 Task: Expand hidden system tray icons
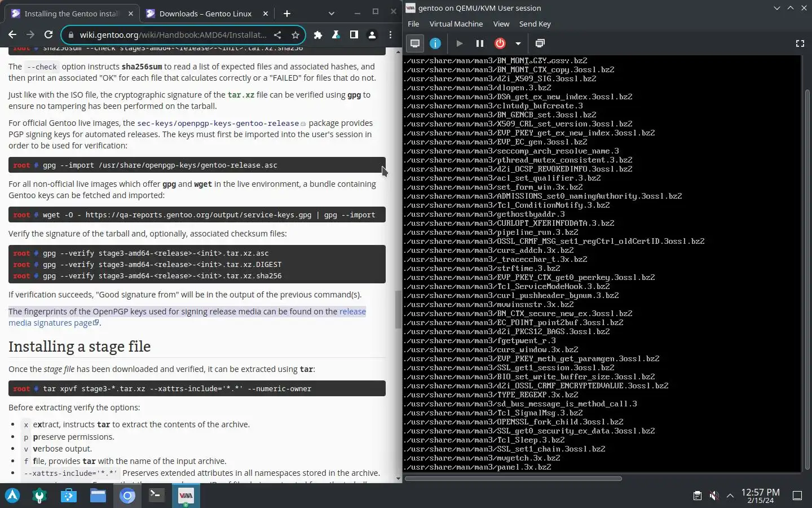[730, 496]
